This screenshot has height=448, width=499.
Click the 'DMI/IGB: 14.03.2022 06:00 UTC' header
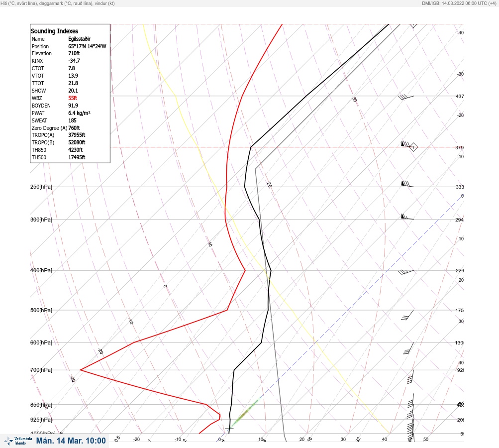pos(459,3)
